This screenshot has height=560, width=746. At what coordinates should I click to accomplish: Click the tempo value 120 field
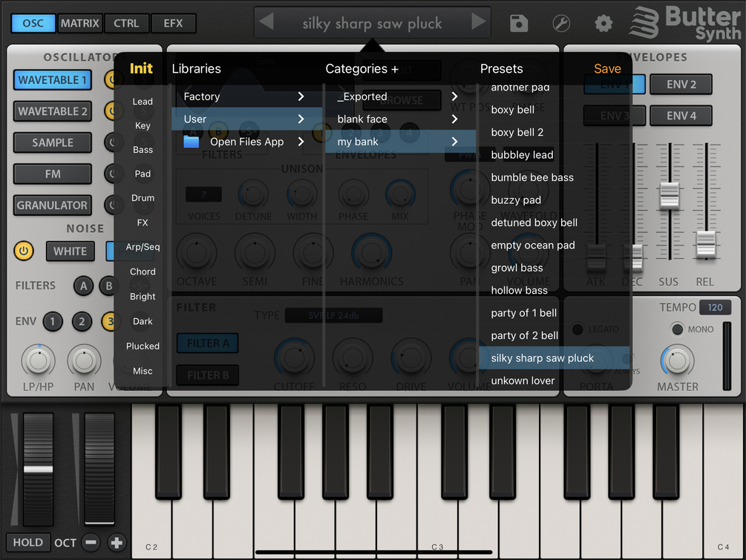715,308
